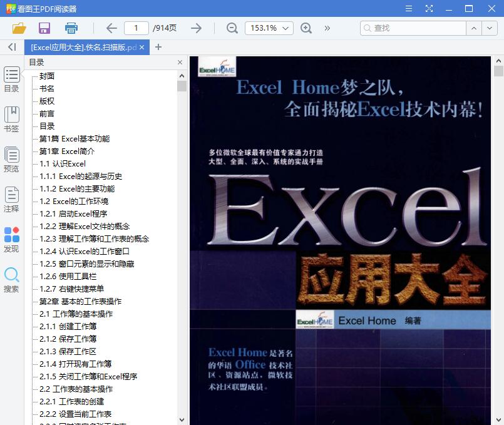The width and height of the screenshot is (504, 425).
Task: Jump to 1.1.2 Excel的主要功能
Action: click(77, 189)
